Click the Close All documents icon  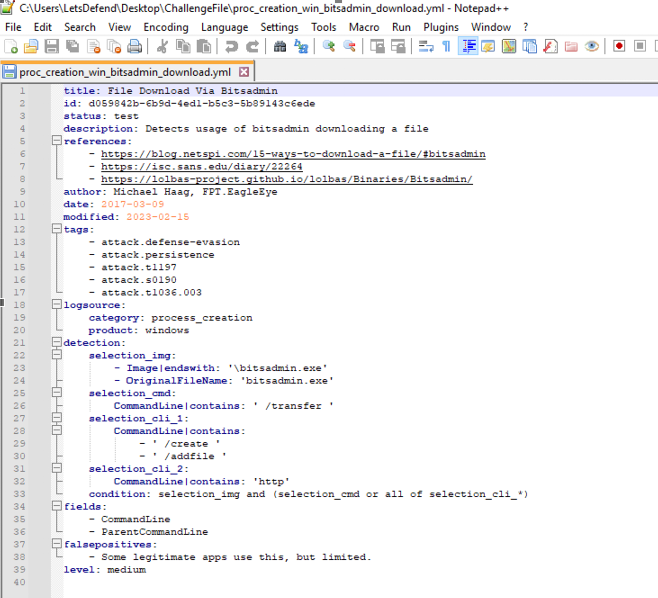point(114,46)
